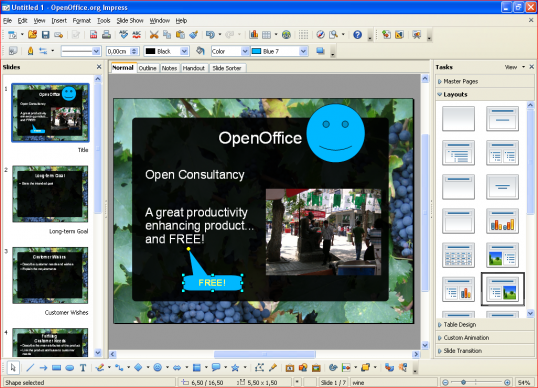Image resolution: width=538 pixels, height=388 pixels.
Task: Click the Copy icon
Action: coord(167,34)
